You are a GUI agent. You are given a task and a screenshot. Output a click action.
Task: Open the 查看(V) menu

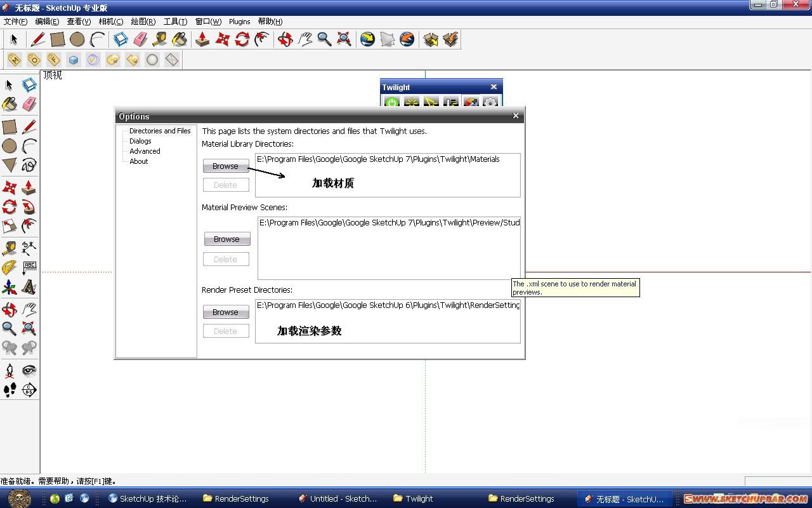pyautogui.click(x=79, y=22)
